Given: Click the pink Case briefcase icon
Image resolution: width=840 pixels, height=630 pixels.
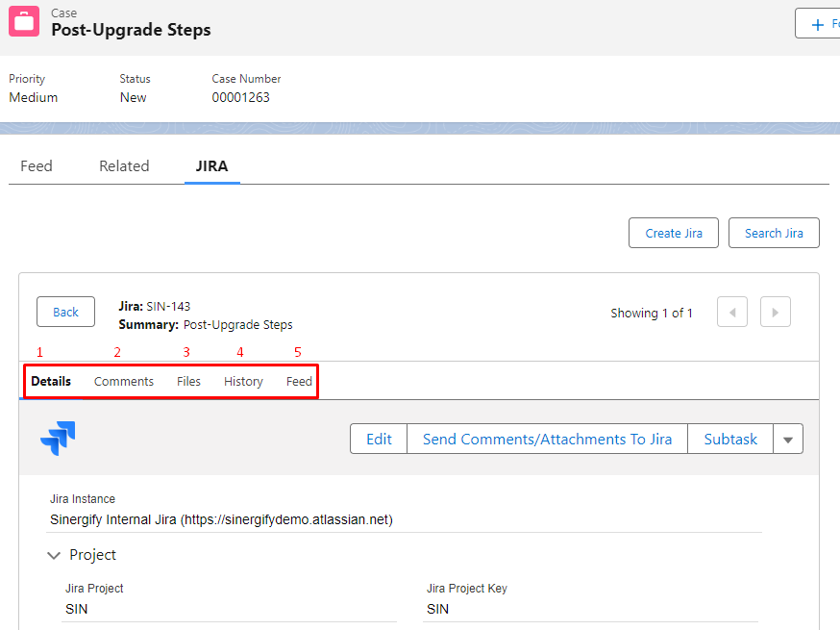Looking at the screenshot, I should pos(24,21).
